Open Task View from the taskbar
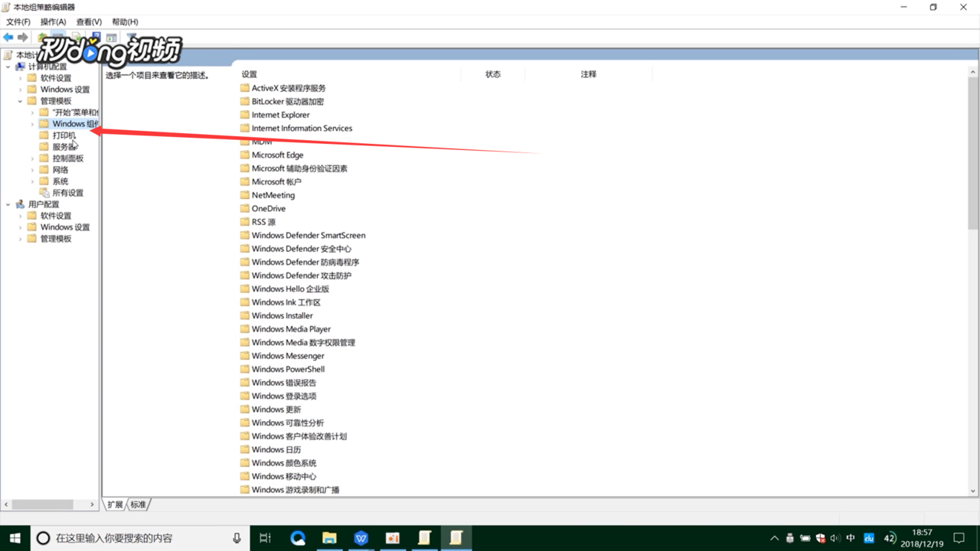Viewport: 980px width, 551px height. 265,538
